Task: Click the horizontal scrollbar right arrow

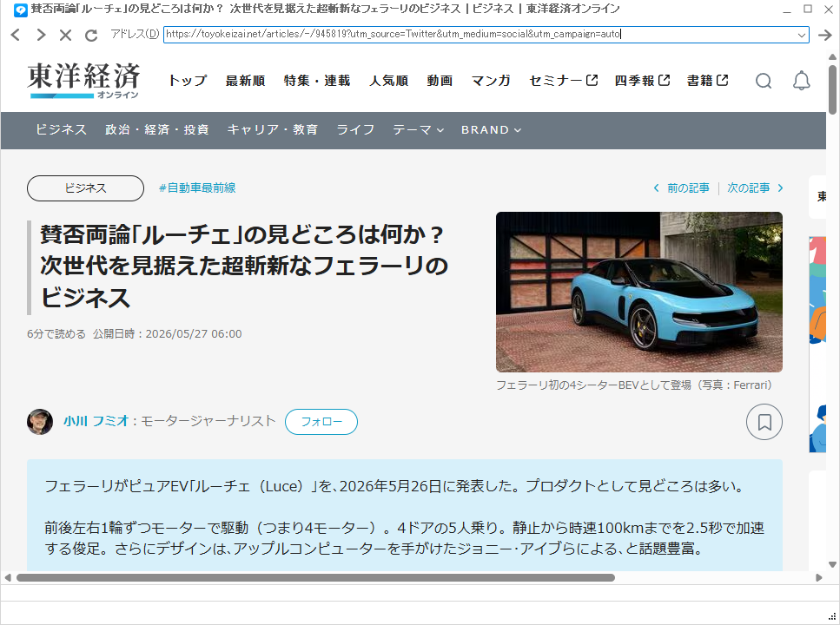Action: click(818, 578)
